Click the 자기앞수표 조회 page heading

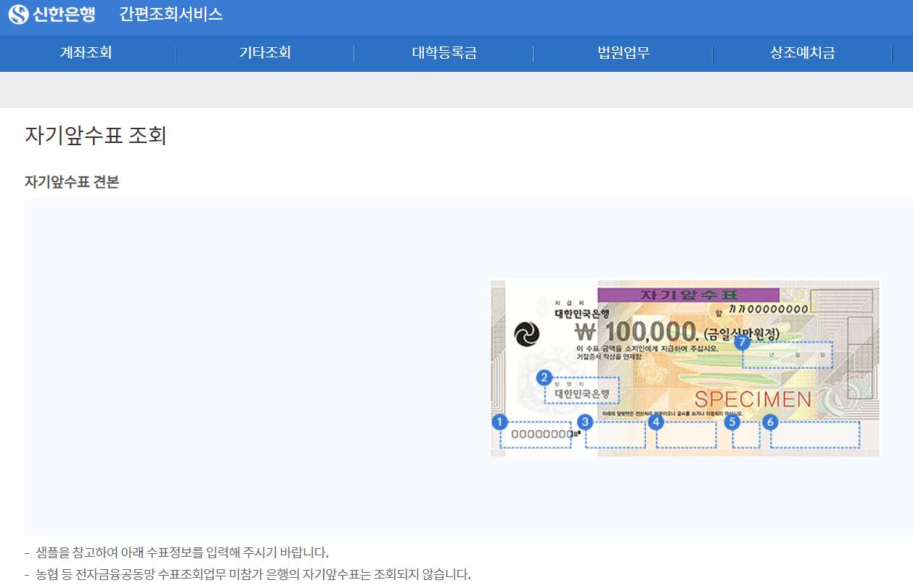click(x=96, y=136)
